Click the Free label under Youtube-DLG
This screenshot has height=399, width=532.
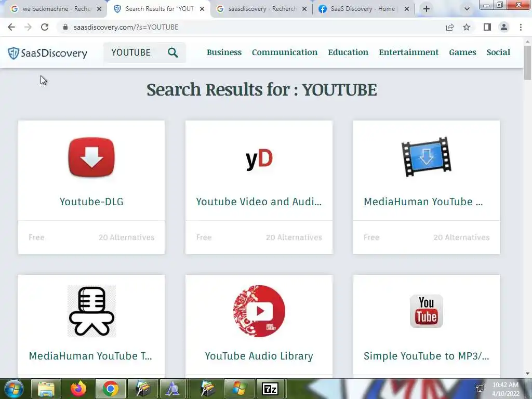(36, 237)
